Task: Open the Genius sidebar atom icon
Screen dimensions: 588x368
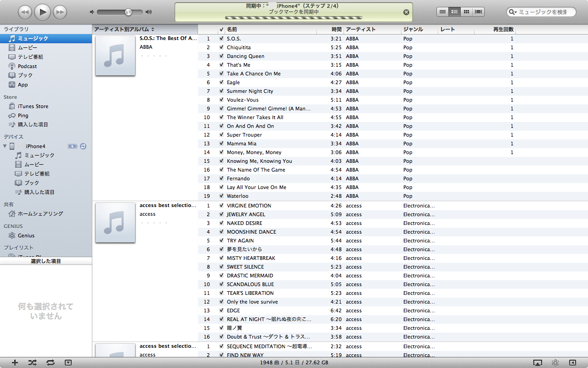Action: [x=555, y=362]
